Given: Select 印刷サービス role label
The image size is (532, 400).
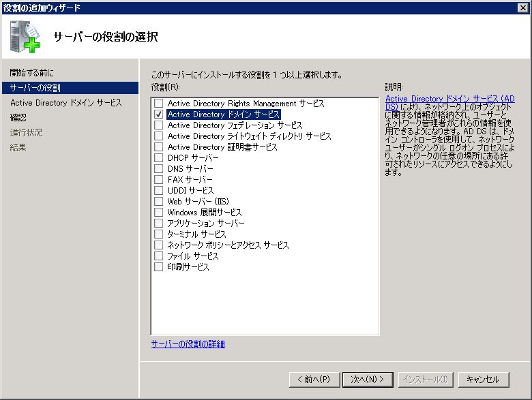Looking at the screenshot, I should point(188,266).
